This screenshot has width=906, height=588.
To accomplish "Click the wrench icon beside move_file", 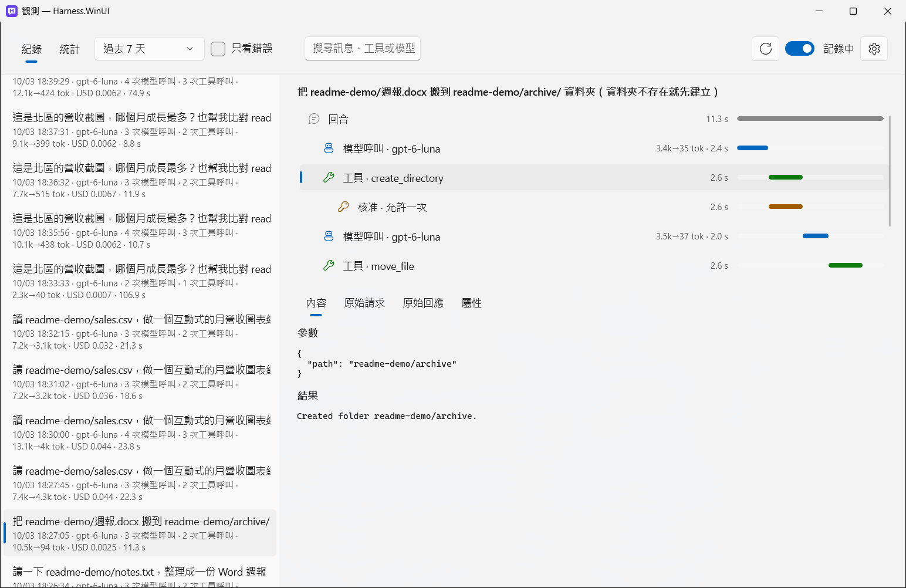I will pos(329,266).
